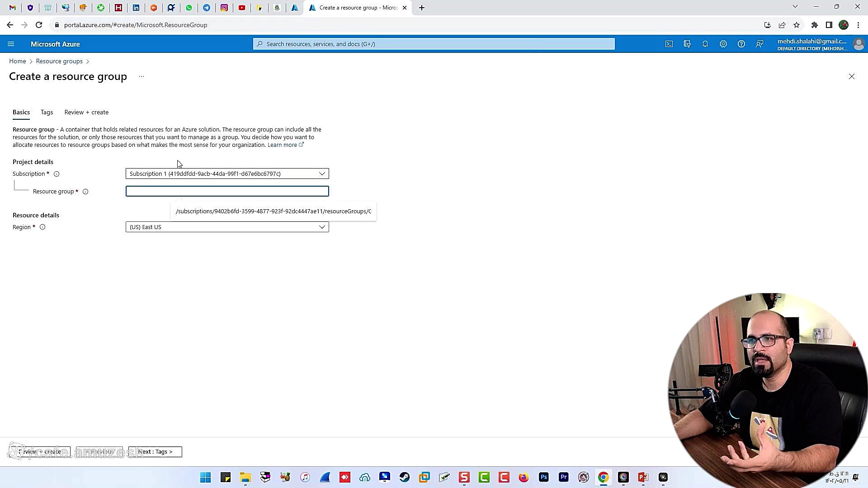Click the Resource group name field

tap(227, 191)
